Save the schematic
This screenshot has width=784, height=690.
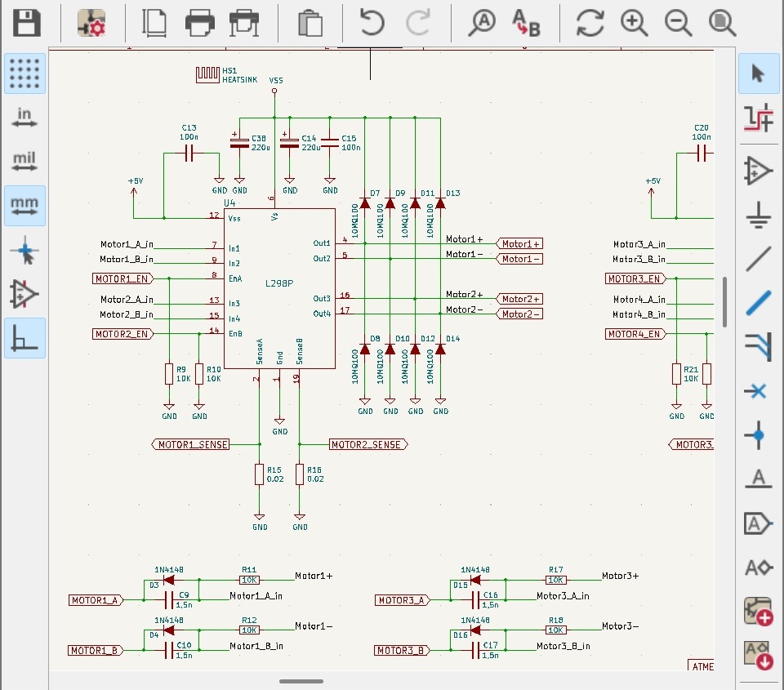point(27,23)
